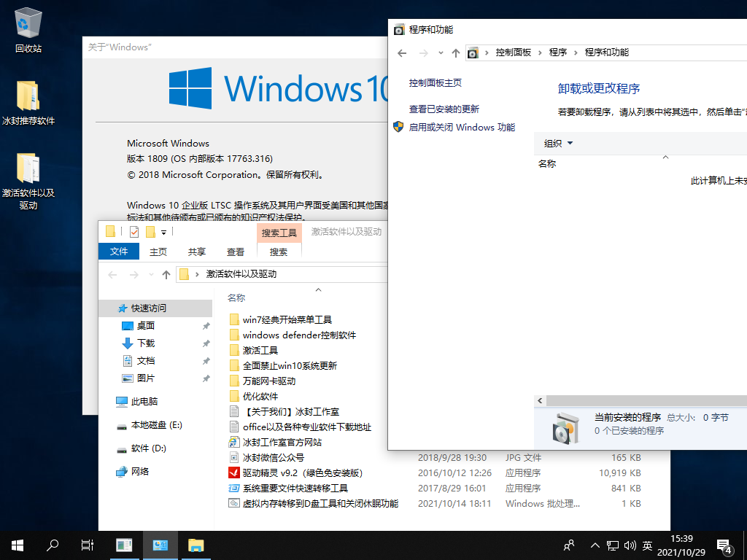747x560 pixels.
Task: Select 快速访问 in navigation pane
Action: 155,308
